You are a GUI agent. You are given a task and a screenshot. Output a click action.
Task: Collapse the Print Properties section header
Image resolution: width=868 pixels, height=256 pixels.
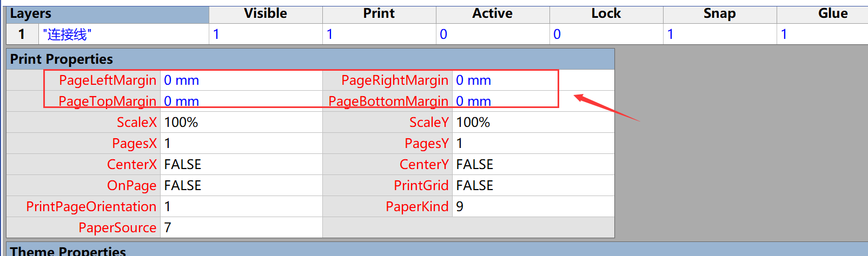click(62, 59)
